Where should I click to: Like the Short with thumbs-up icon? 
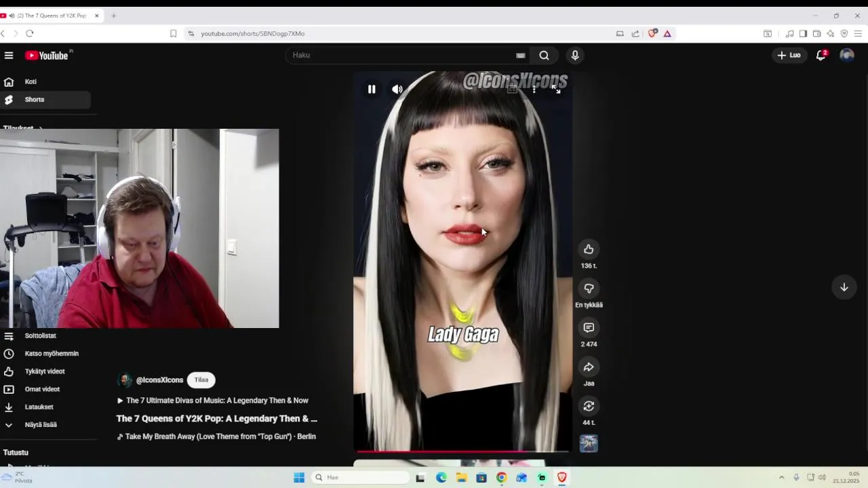tap(589, 249)
